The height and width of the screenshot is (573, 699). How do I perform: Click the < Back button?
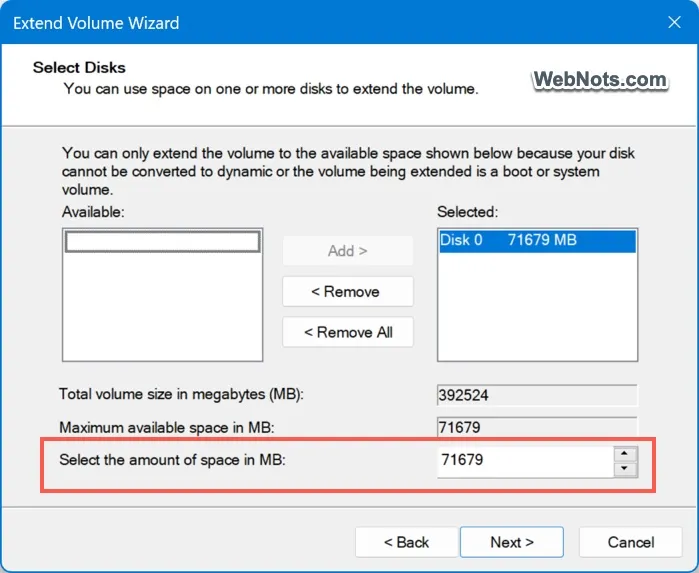pos(407,542)
